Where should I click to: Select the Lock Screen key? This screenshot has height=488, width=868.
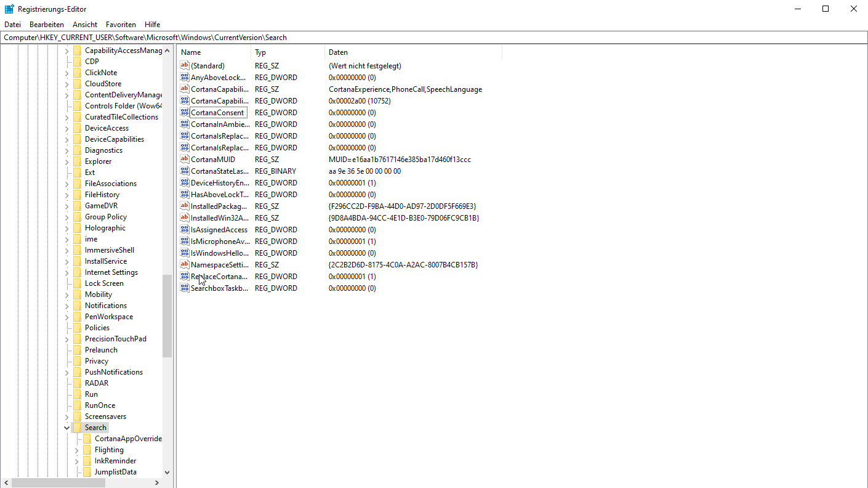tap(104, 283)
